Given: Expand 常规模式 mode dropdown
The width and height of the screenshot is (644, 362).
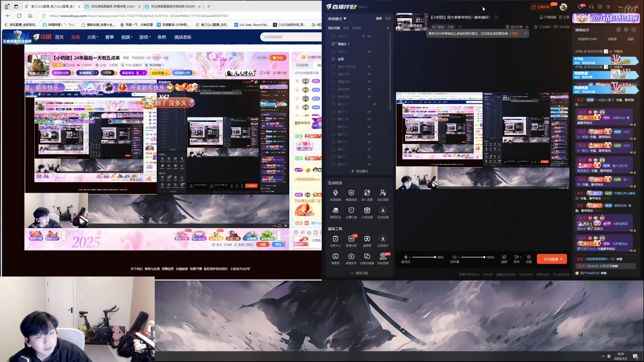Looking at the screenshot, I should tap(337, 19).
